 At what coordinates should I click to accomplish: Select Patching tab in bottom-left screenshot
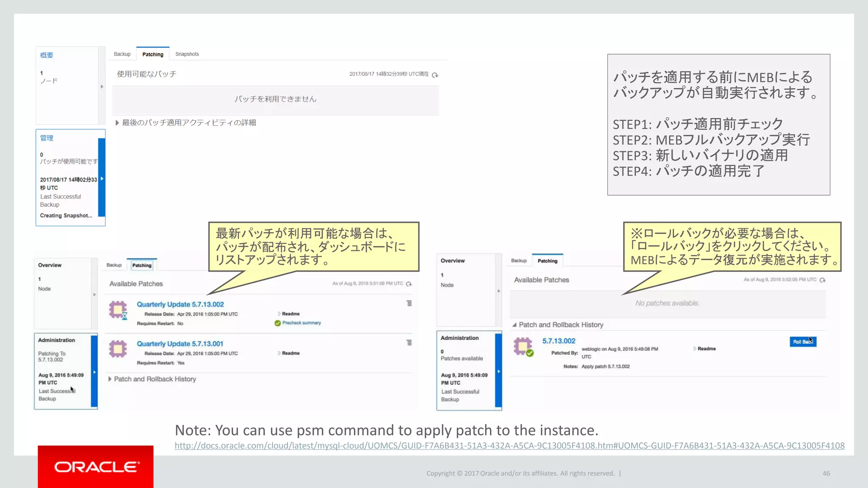[142, 265]
